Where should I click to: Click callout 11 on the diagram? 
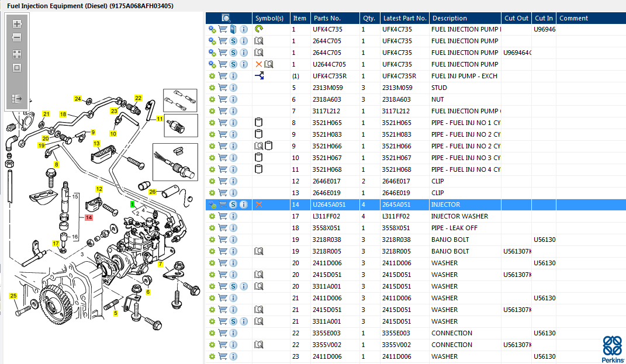(160, 119)
